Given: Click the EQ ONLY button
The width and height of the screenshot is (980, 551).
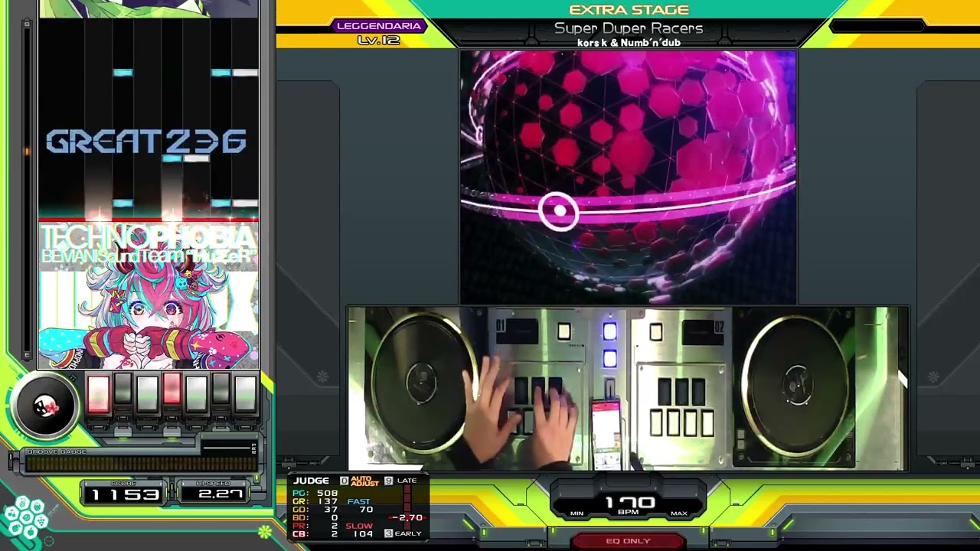Looking at the screenshot, I should tap(628, 541).
